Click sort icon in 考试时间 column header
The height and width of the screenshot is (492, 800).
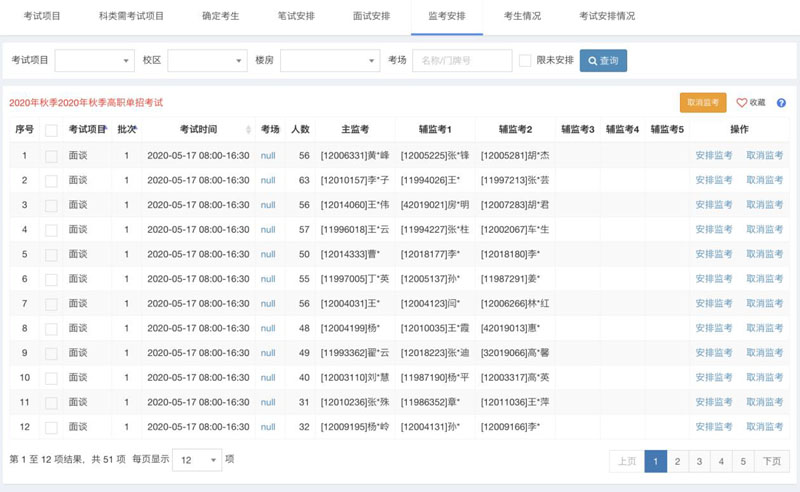coord(248,130)
